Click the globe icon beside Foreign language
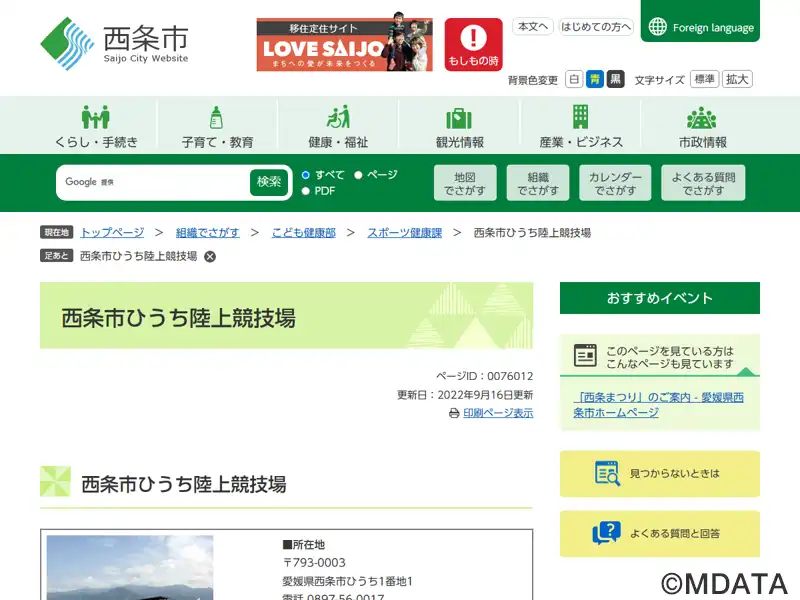 tap(658, 27)
